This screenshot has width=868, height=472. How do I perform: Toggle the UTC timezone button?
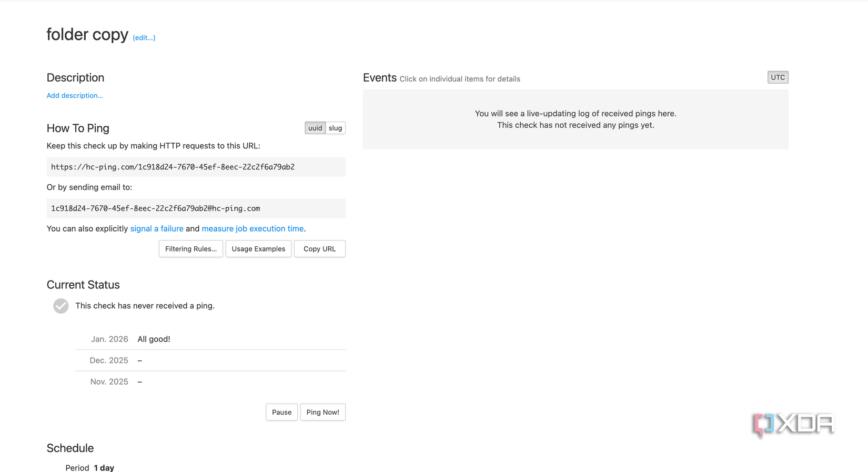click(x=778, y=77)
